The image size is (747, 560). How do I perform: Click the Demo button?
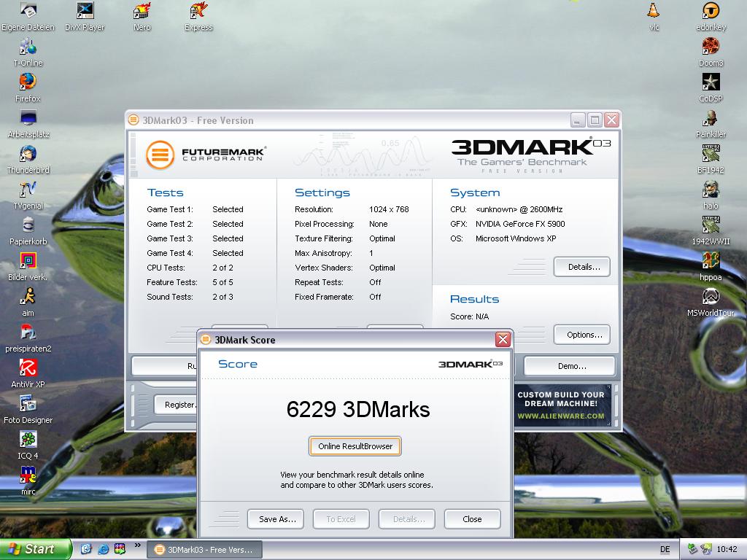[x=570, y=366]
